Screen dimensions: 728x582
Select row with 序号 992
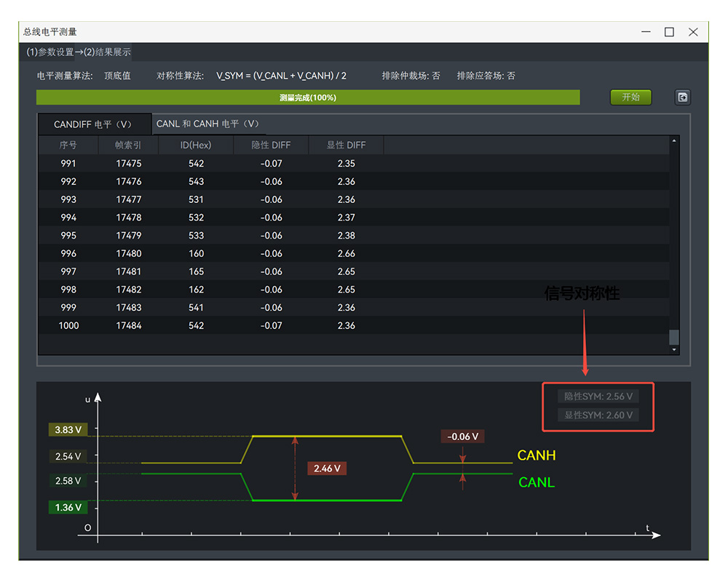pos(354,181)
